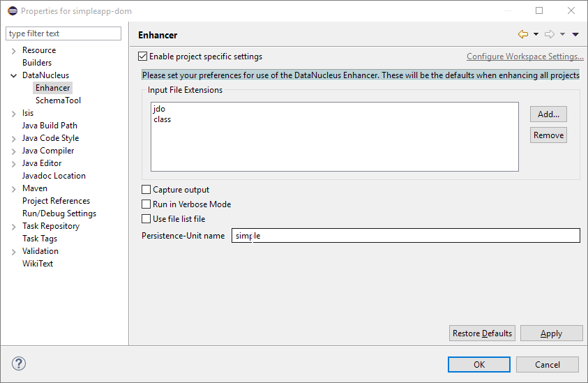This screenshot has width=588, height=383.
Task: Enable Use file list file checkbox
Action: click(x=146, y=218)
